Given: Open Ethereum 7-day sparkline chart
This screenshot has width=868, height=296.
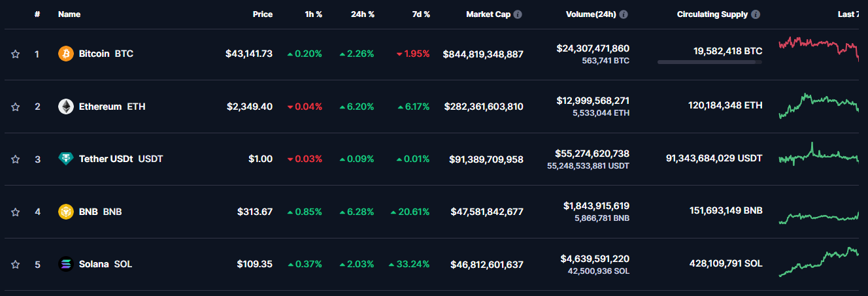Looking at the screenshot, I should [x=819, y=106].
